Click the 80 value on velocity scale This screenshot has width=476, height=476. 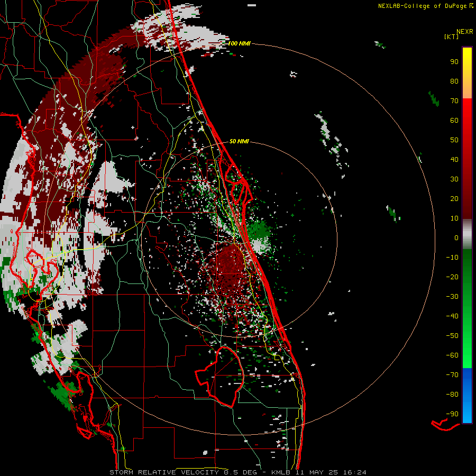pyautogui.click(x=454, y=81)
